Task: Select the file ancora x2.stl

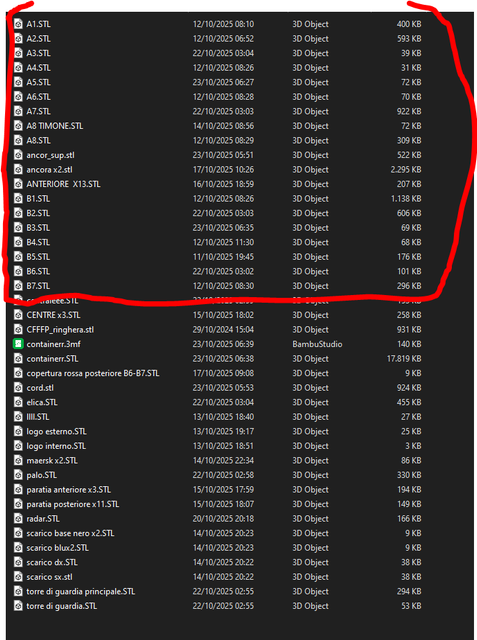Action: pyautogui.click(x=49, y=169)
